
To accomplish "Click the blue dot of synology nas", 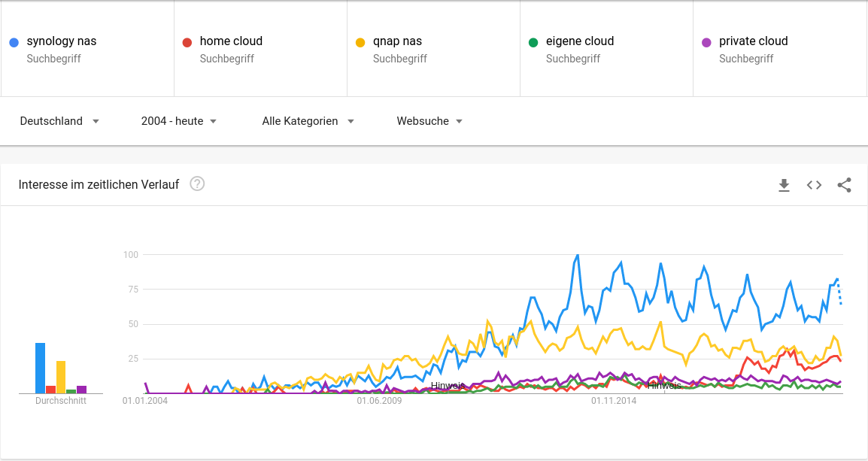I will click(14, 42).
